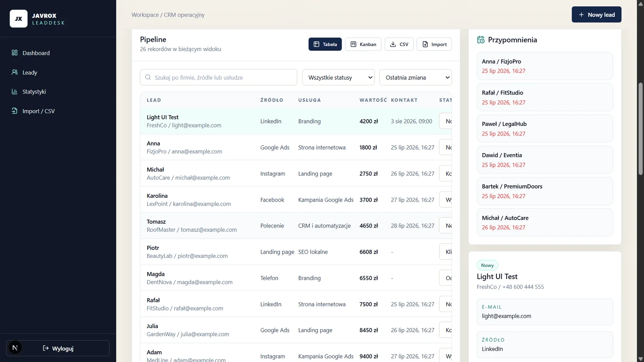The width and height of the screenshot is (644, 362).
Task: Click the magnifier icon in search field
Action: pyautogui.click(x=148, y=77)
